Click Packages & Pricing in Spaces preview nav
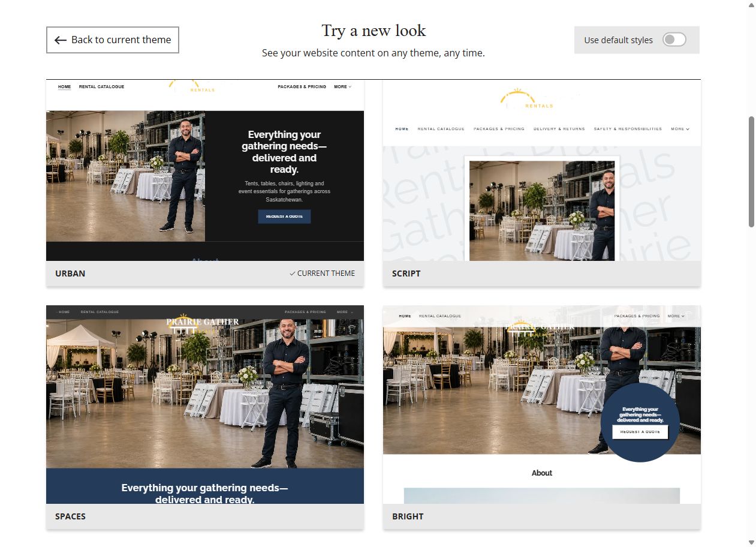 click(305, 312)
